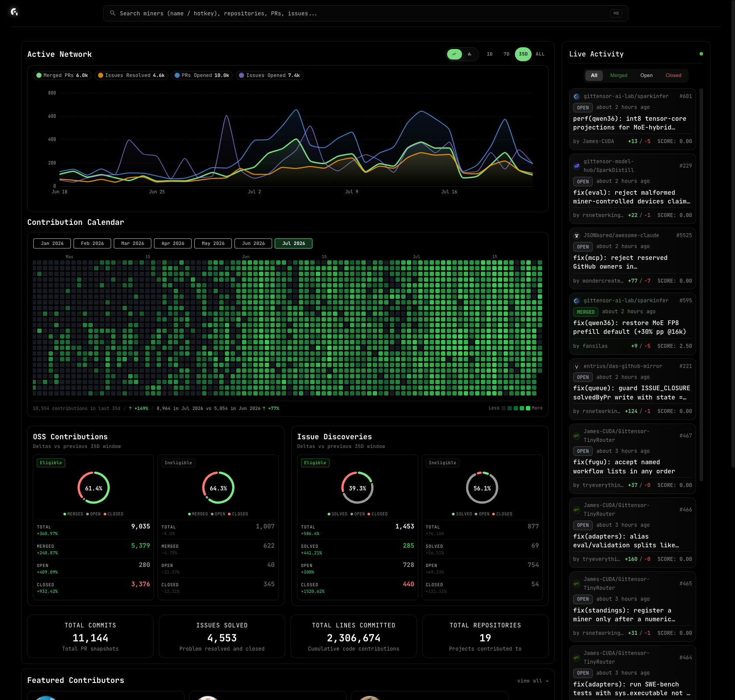The image size is (735, 700).
Task: Filter live activity to Open
Action: [x=646, y=75]
